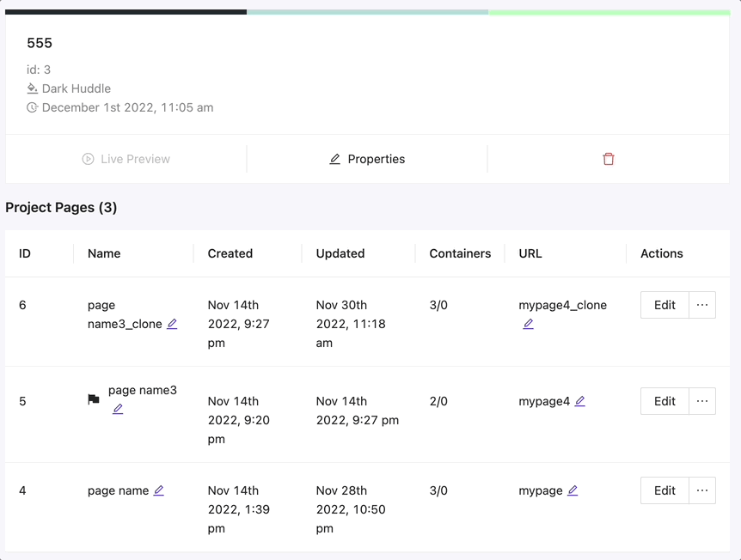Open more actions menu for page ID 5
The width and height of the screenshot is (741, 560).
702,401
